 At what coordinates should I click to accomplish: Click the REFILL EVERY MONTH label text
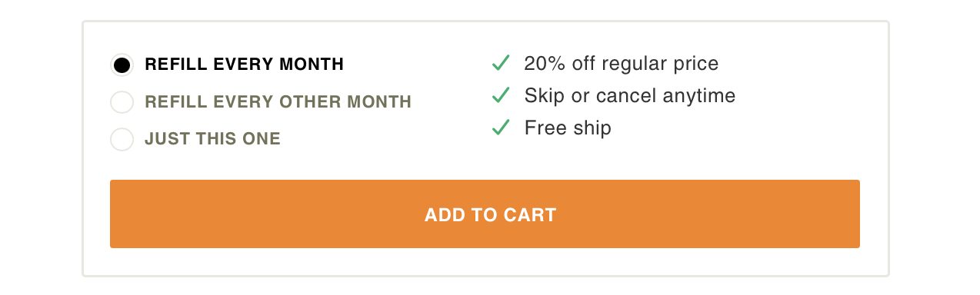(245, 65)
